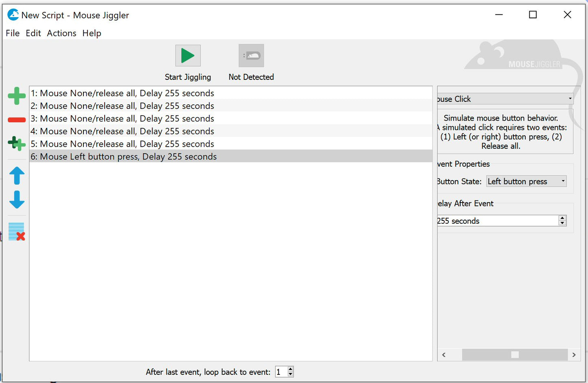Viewport: 588px width, 383px height.
Task: Remove selected event with red minus icon
Action: click(x=17, y=120)
